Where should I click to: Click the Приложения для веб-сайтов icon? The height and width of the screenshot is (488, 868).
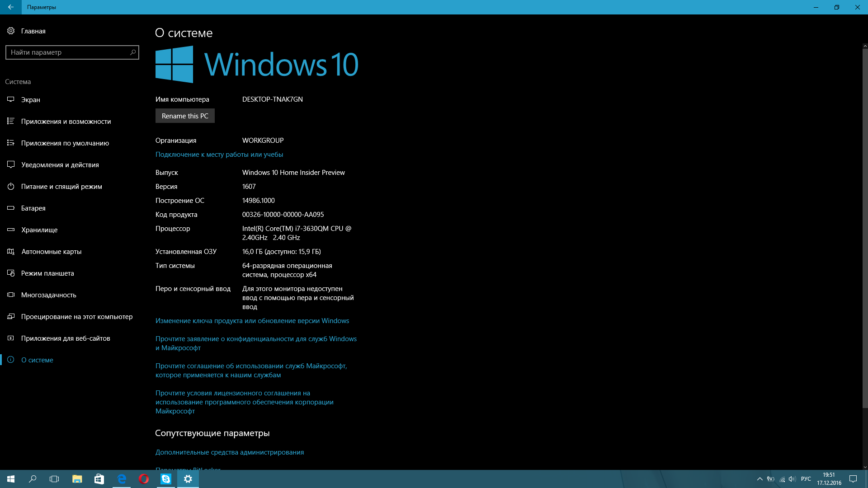11,338
